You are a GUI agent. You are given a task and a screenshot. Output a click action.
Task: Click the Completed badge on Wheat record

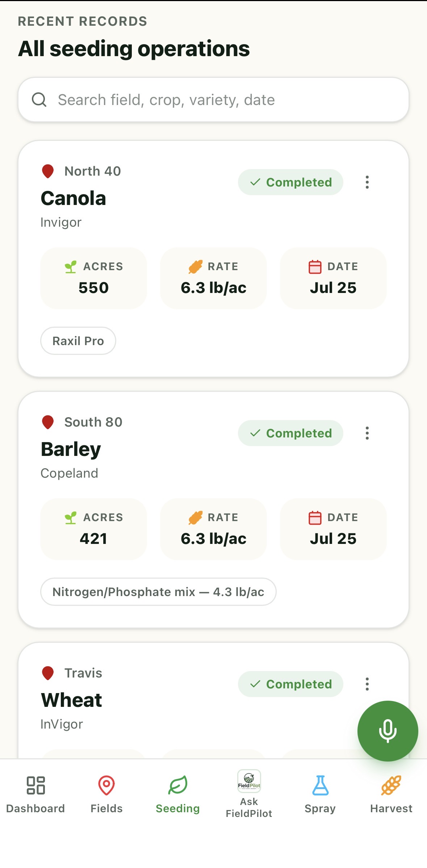[x=290, y=684]
